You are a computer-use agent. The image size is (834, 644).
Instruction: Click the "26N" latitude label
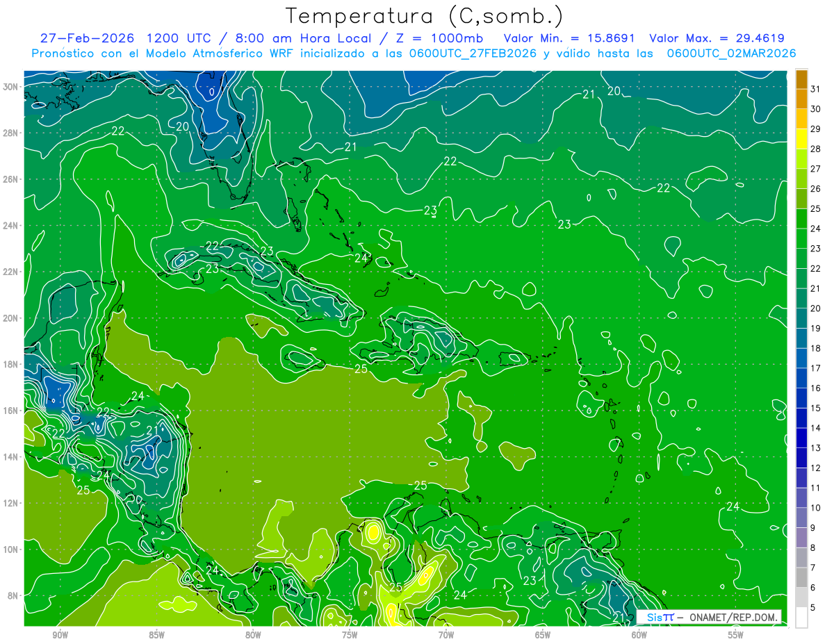[10, 179]
